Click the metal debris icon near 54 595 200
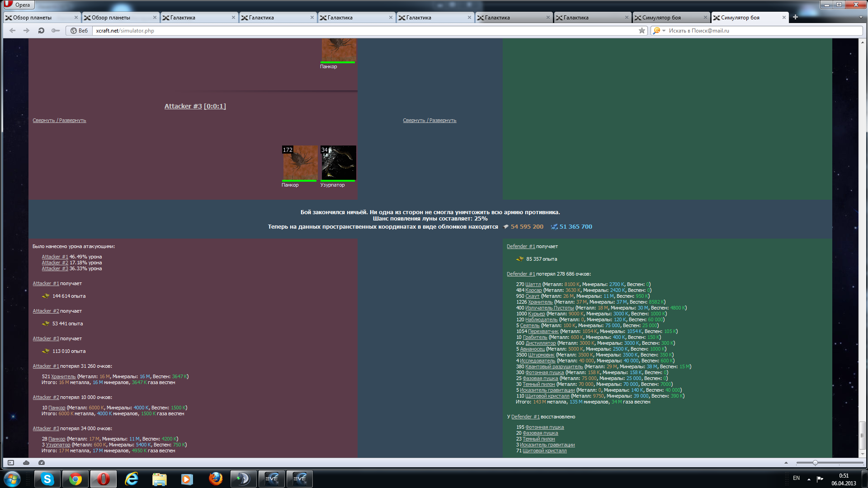The image size is (868, 488). pos(506,227)
